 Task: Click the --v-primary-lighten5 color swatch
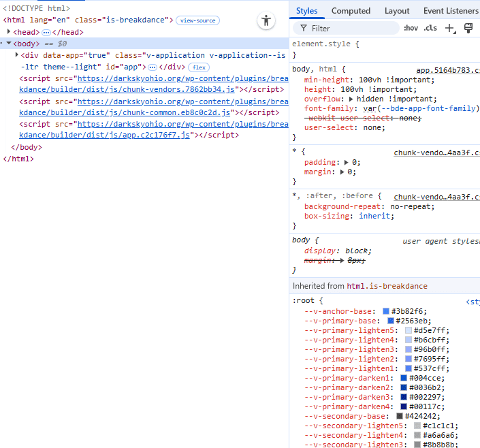coord(409,330)
